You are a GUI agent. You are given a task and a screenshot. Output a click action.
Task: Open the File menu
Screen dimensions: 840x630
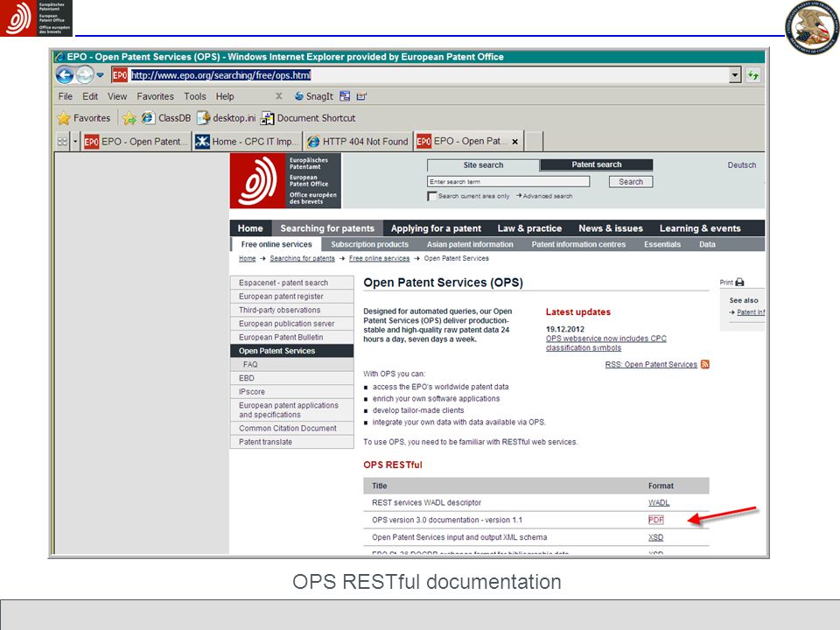[x=66, y=96]
